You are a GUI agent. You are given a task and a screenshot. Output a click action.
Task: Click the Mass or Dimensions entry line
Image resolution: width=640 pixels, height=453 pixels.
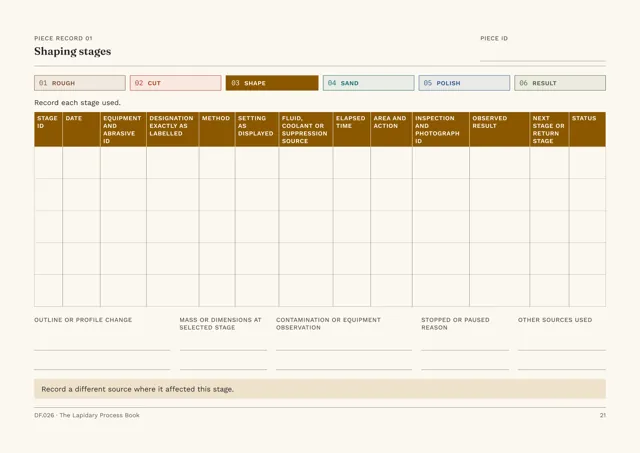[223, 343]
